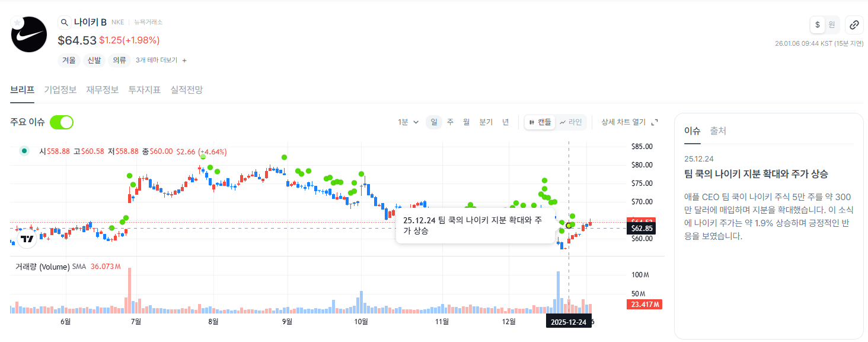Screen dimensions: 868x342
Task: Click the 2025-12-24 date label on axis
Action: point(569,322)
